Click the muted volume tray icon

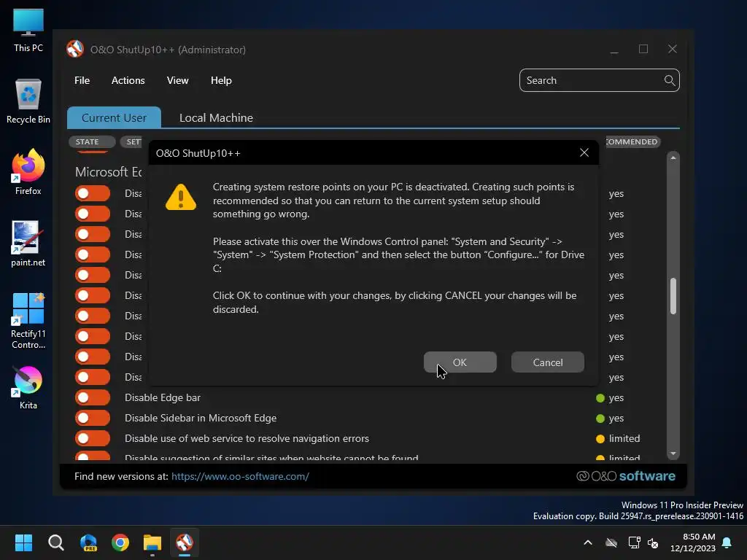653,542
